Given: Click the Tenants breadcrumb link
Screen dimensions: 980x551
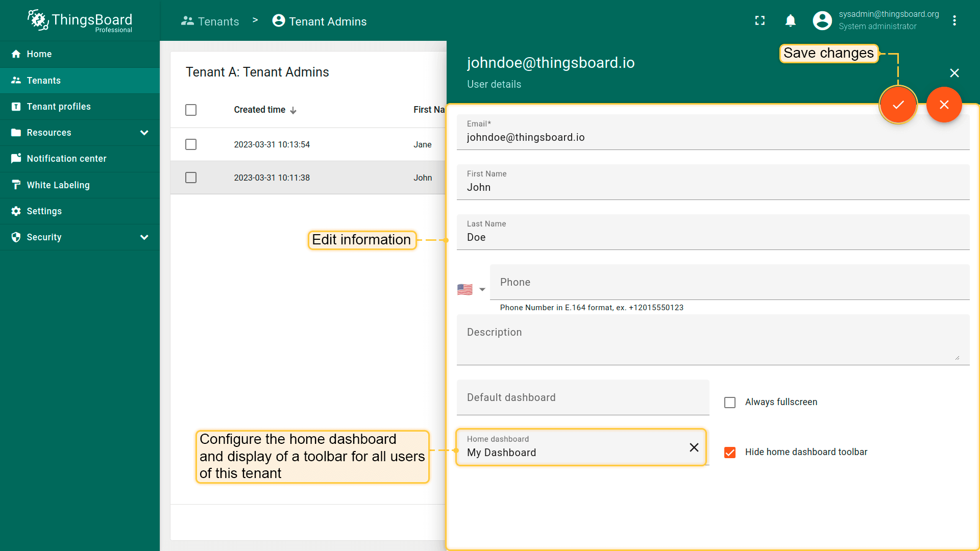Looking at the screenshot, I should pos(210,21).
